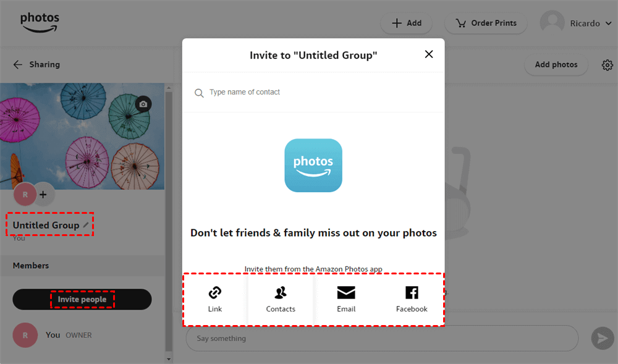Click the umbrella group cover photo
Image resolution: width=618 pixels, height=364 pixels.
point(82,136)
